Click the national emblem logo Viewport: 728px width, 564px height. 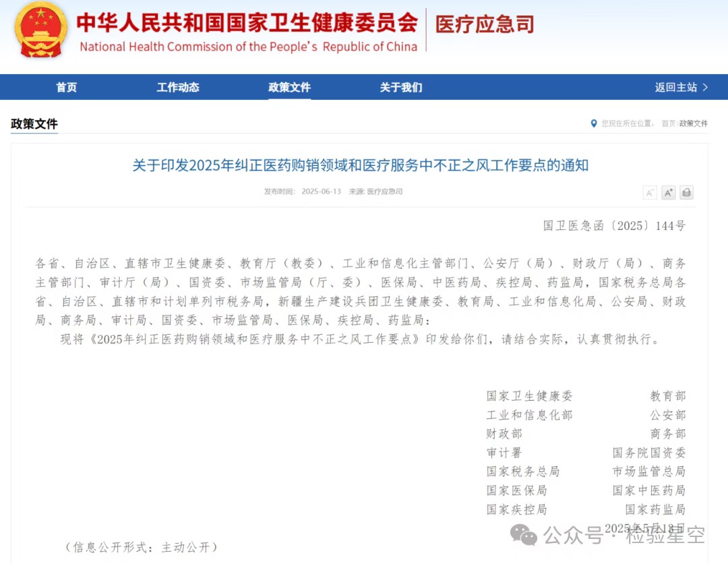tap(41, 30)
